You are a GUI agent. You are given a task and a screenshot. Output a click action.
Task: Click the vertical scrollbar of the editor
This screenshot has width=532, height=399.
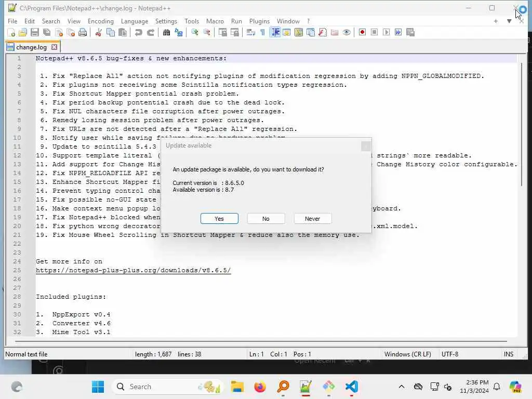click(x=522, y=124)
